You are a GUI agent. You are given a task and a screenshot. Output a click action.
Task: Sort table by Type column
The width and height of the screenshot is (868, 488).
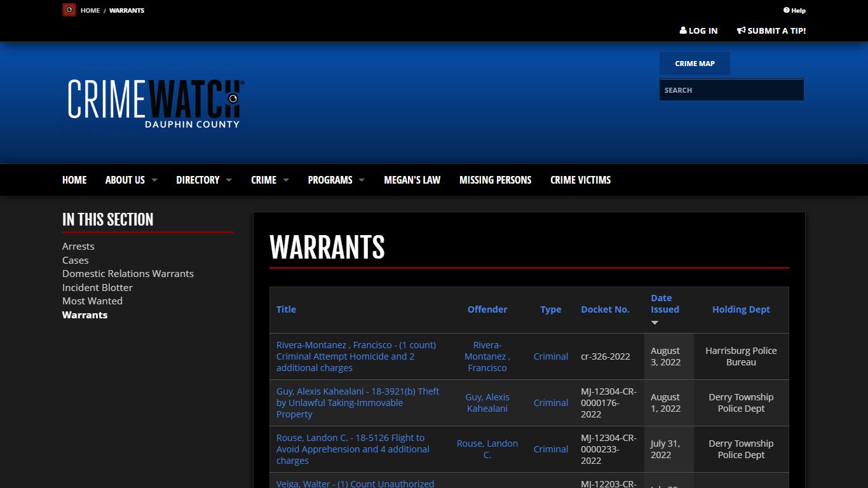point(550,309)
